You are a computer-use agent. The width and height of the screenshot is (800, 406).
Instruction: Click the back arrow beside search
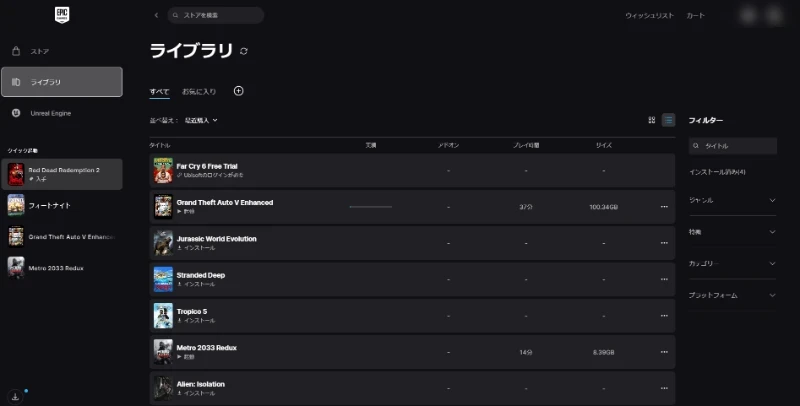(156, 16)
